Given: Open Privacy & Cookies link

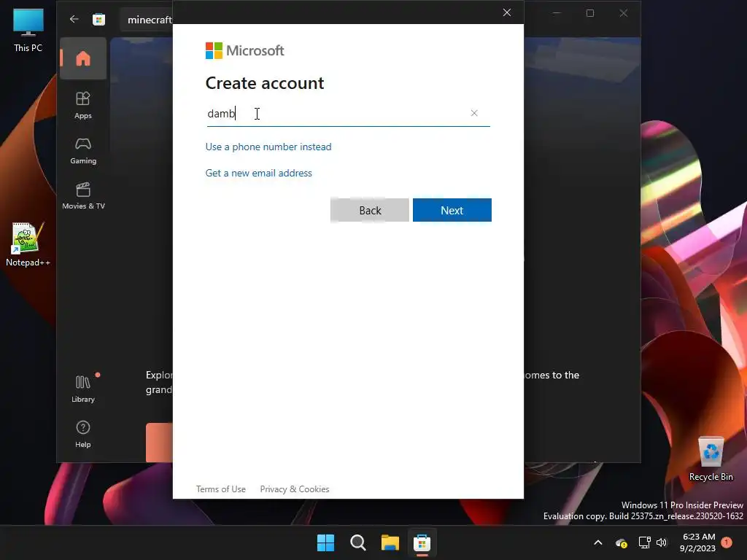Looking at the screenshot, I should 295,489.
